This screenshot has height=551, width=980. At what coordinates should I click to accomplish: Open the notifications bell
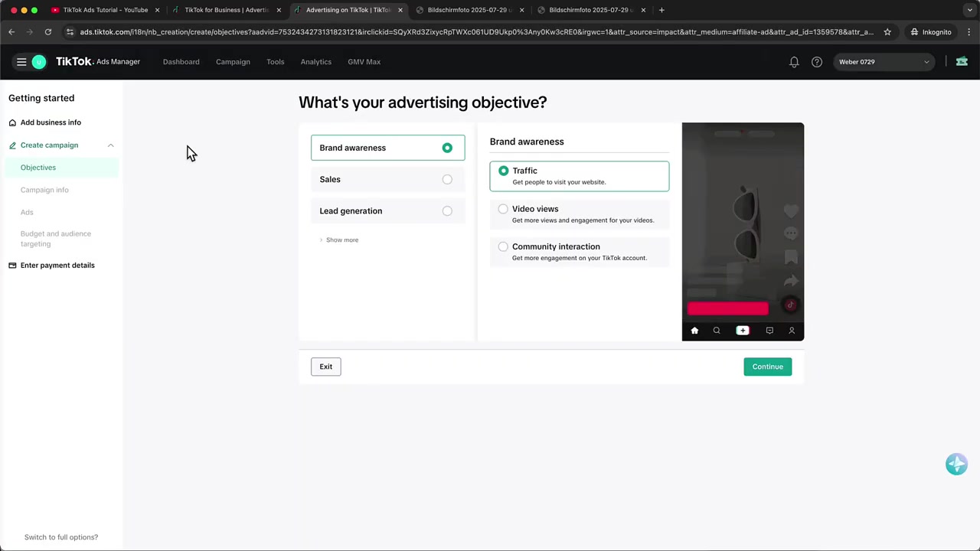point(794,62)
